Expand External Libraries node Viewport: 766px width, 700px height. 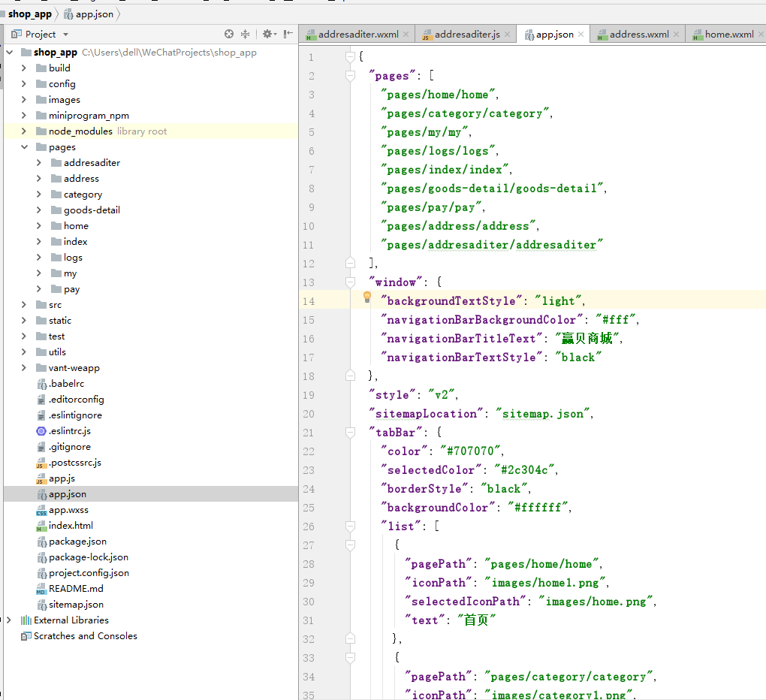(x=9, y=620)
